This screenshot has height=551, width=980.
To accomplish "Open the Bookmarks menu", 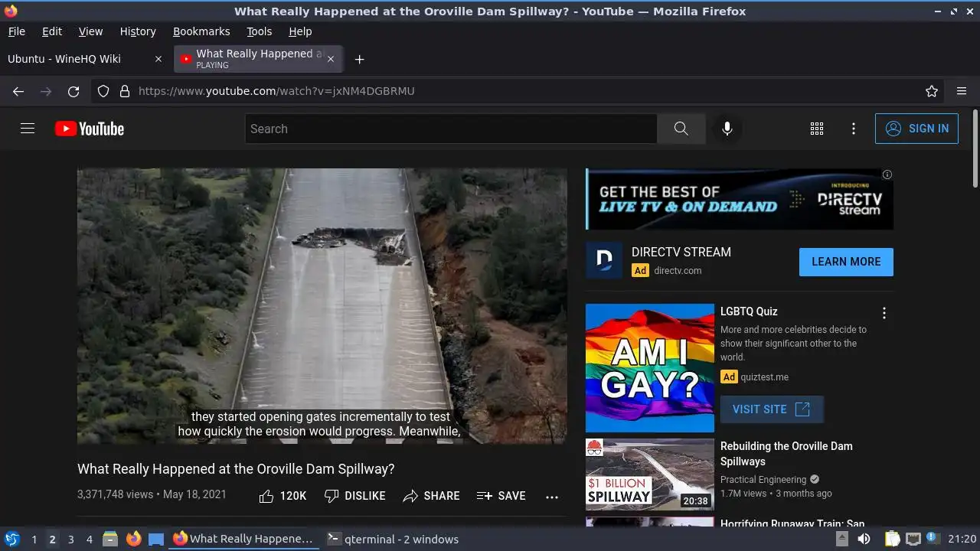I will 201,31.
